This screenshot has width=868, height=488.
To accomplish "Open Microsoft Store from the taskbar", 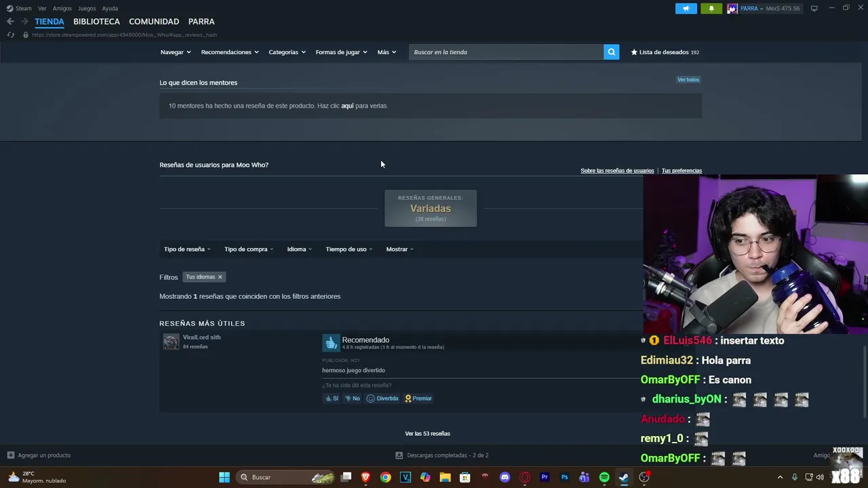I will tap(465, 477).
